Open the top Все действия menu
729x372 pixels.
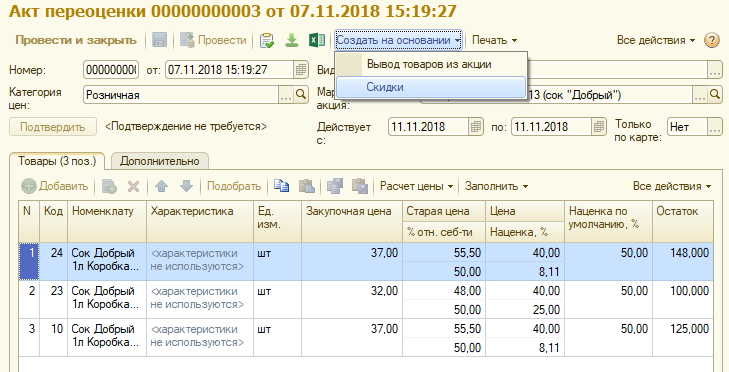[x=656, y=40]
